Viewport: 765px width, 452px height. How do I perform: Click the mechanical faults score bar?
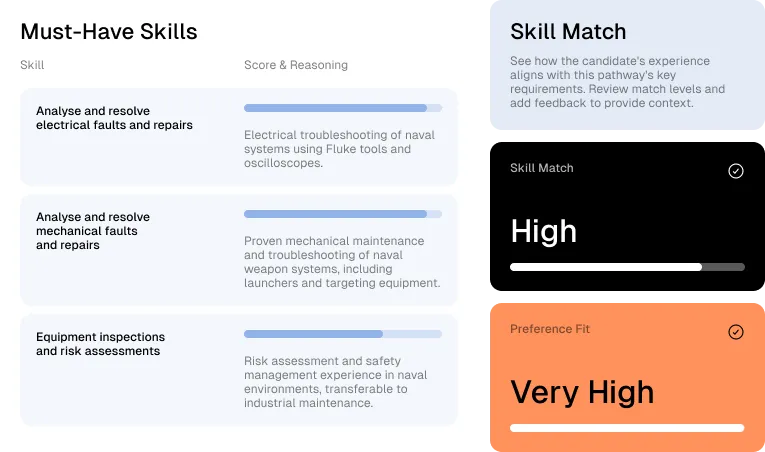pos(343,214)
